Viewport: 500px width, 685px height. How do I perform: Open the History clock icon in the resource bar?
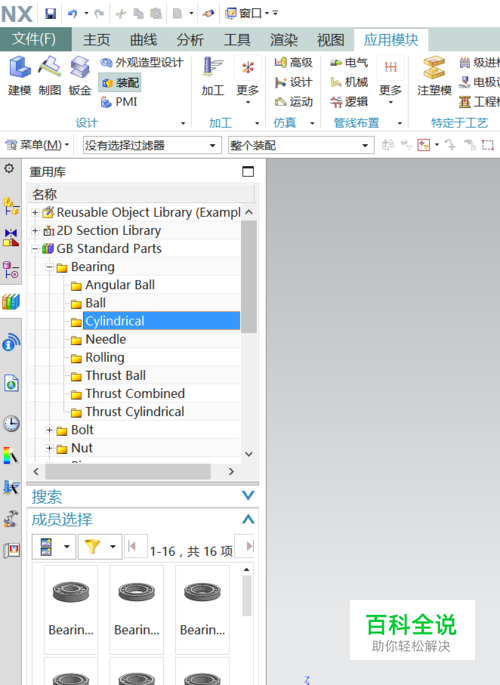click(x=11, y=423)
